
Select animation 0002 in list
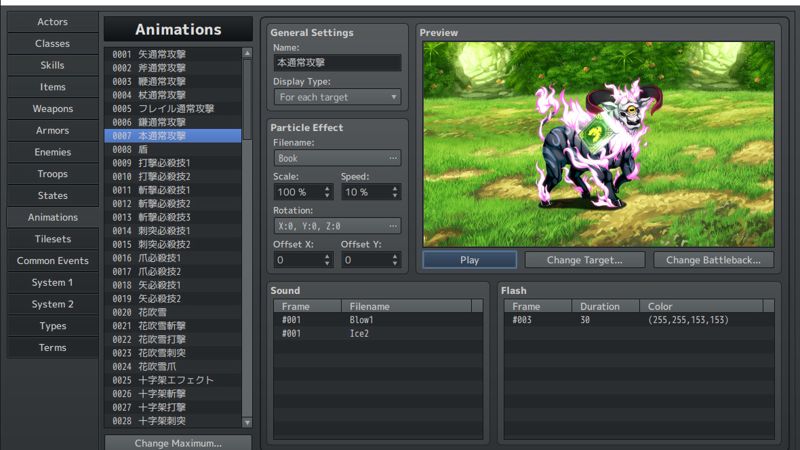(173, 68)
